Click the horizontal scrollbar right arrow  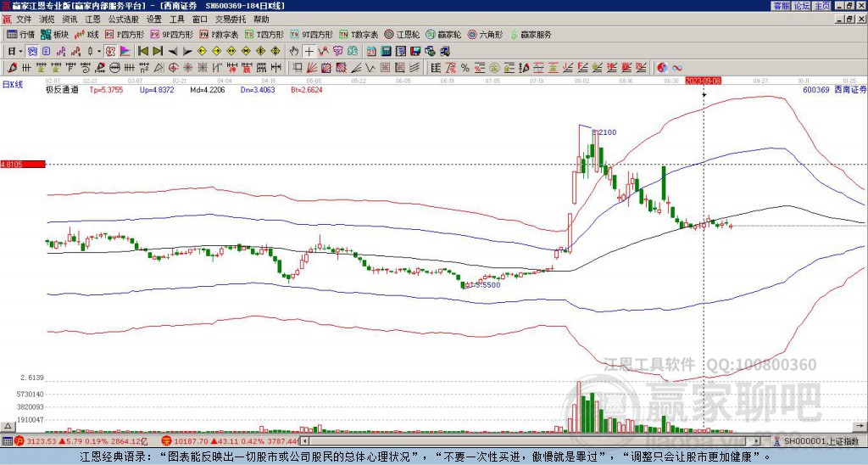tap(756, 441)
